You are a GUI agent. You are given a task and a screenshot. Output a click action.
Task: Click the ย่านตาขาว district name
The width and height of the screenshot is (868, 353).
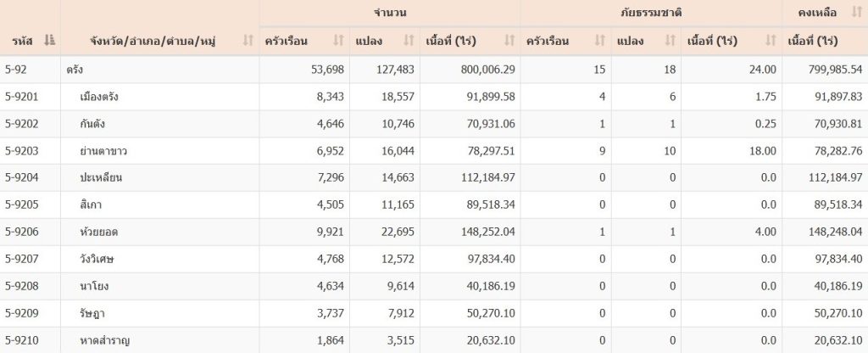103,151
